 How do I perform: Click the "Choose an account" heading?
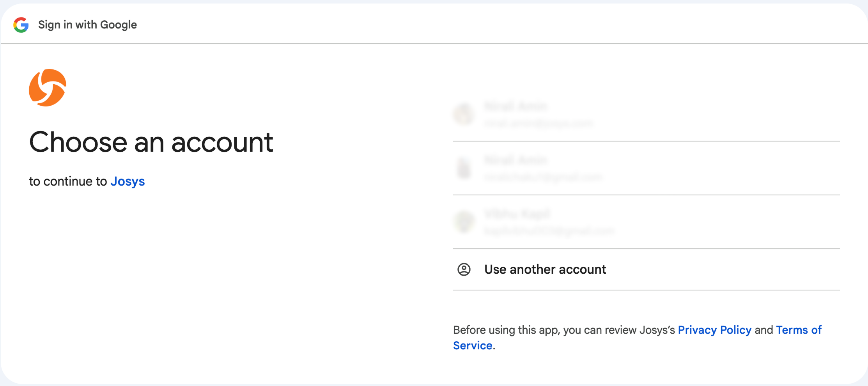point(151,142)
